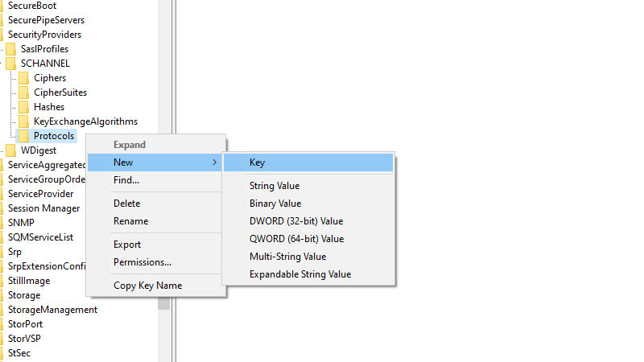Create a new Multi-String Value
The height and width of the screenshot is (362, 644).
click(x=308, y=257)
